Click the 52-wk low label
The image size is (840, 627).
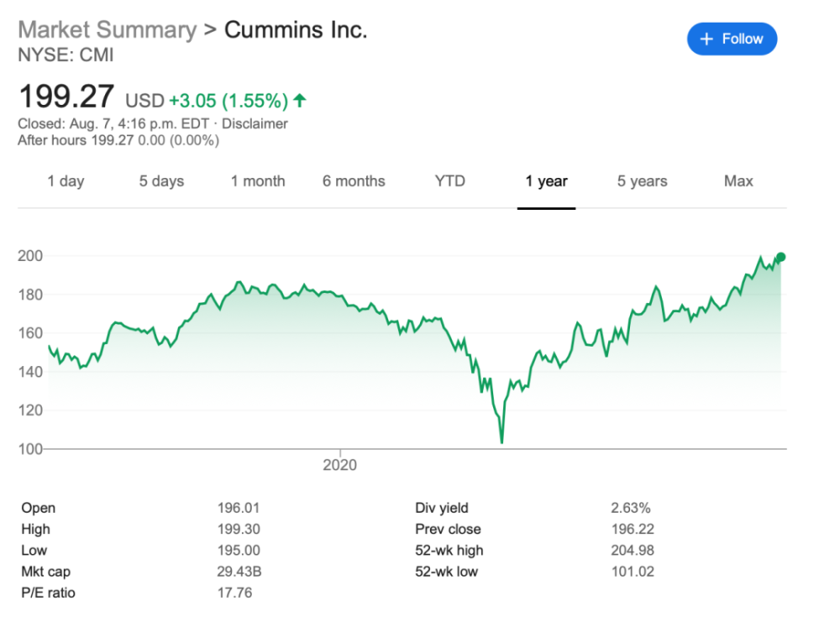tap(446, 572)
